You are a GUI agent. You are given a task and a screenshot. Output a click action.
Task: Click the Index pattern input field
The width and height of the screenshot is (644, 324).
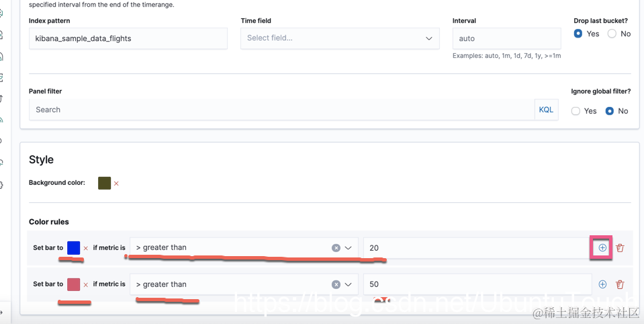click(x=128, y=38)
